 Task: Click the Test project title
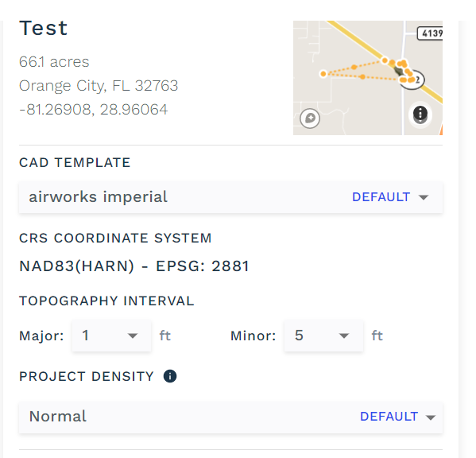tap(44, 29)
